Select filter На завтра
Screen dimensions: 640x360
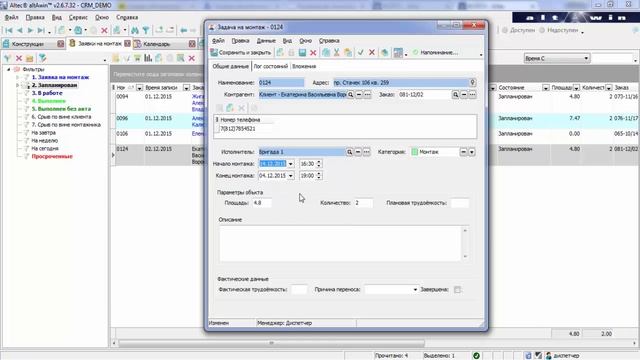pos(44,133)
